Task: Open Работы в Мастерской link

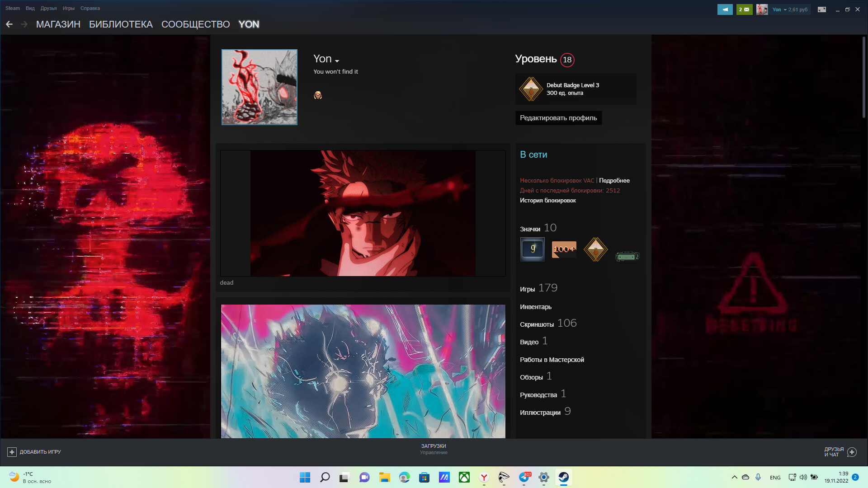Action: [x=552, y=360]
